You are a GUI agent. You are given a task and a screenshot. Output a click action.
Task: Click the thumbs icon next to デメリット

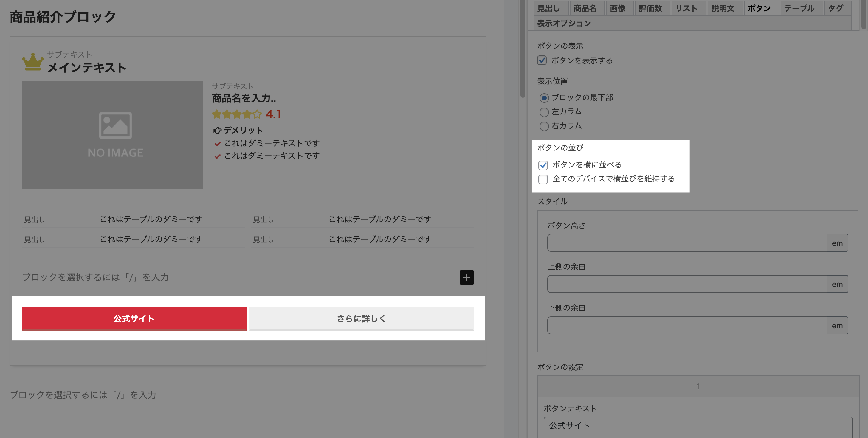point(217,131)
